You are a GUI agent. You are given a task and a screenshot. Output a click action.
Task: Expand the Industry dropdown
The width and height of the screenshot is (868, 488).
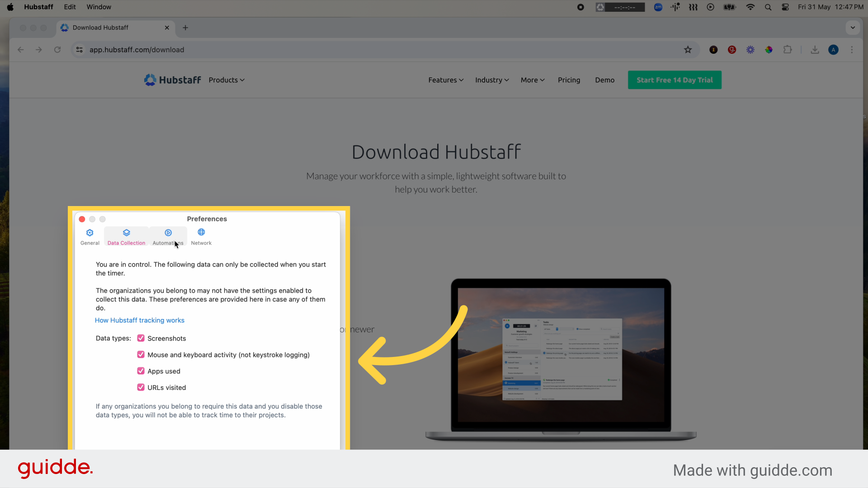491,80
